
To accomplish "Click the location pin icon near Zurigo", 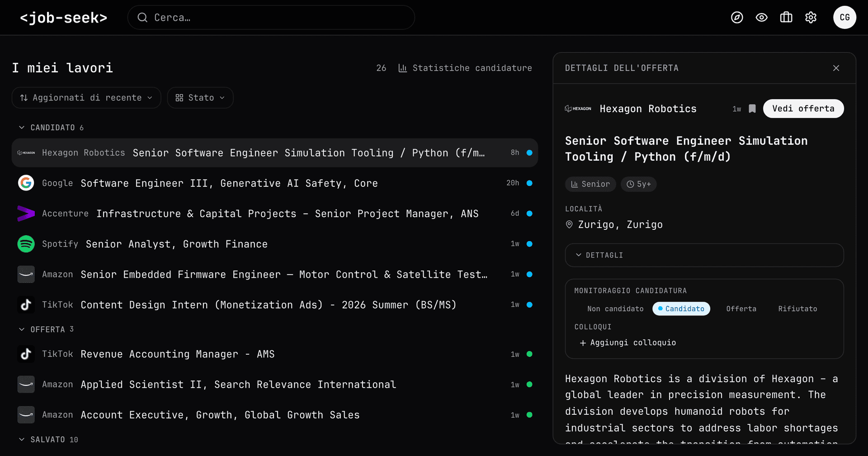I will [569, 224].
